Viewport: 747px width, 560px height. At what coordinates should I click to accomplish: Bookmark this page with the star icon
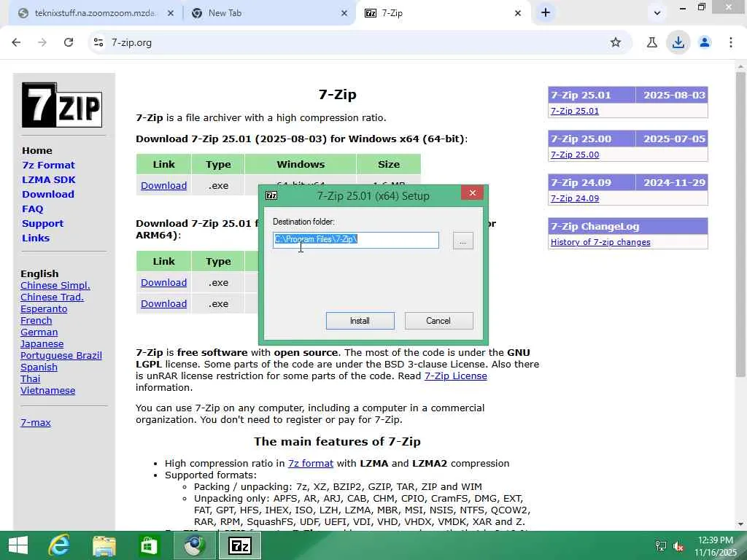point(616,42)
